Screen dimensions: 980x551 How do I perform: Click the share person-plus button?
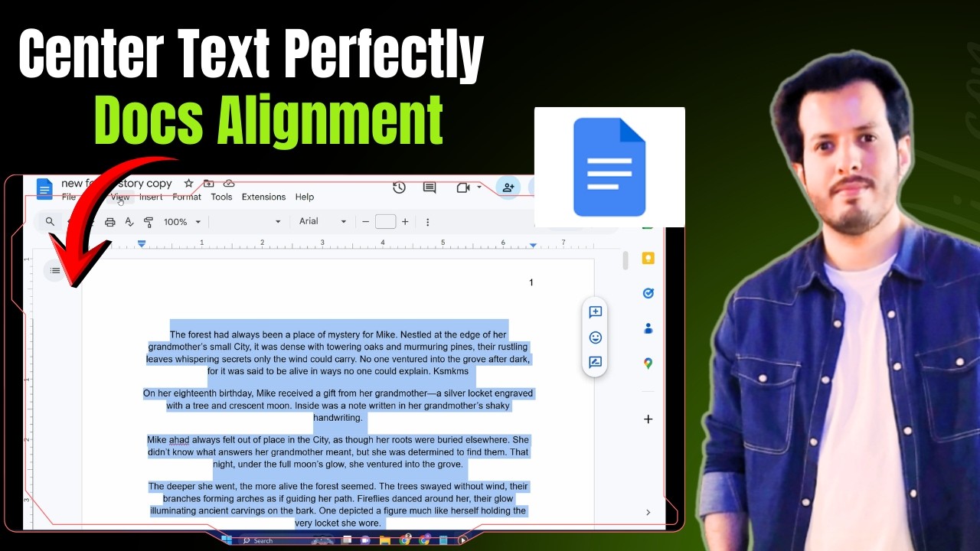(x=508, y=187)
